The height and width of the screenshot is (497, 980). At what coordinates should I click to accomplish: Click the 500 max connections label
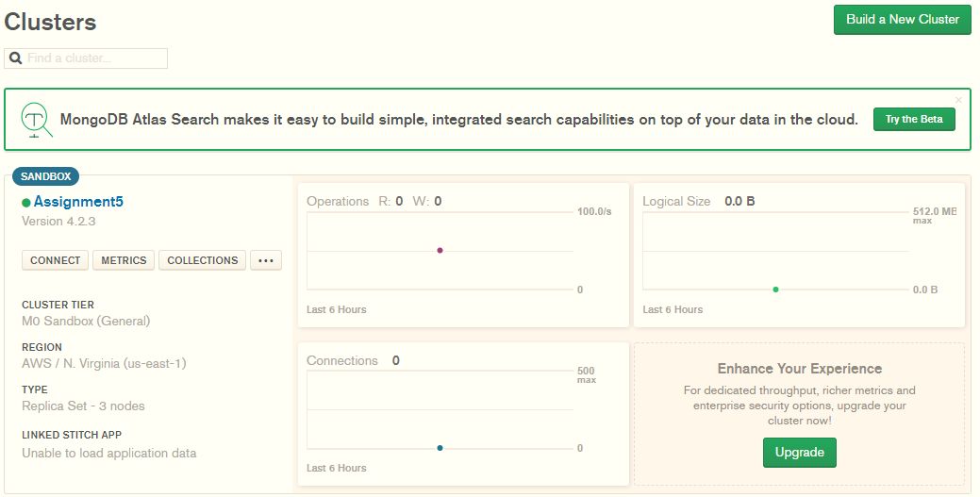click(x=587, y=375)
